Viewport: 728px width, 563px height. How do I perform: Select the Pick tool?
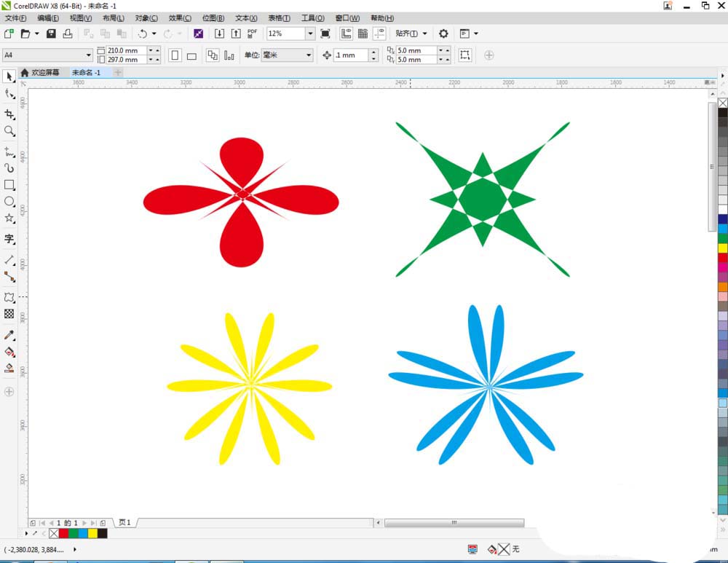click(9, 76)
